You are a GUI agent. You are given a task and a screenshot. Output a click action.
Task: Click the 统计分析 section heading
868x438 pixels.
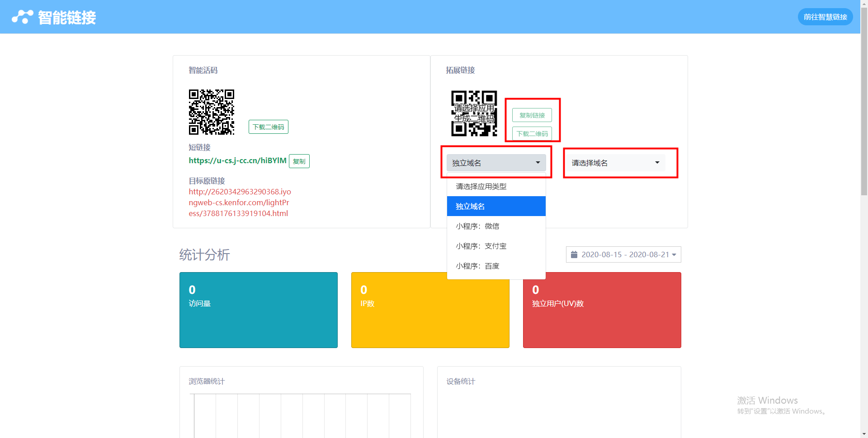tap(204, 255)
